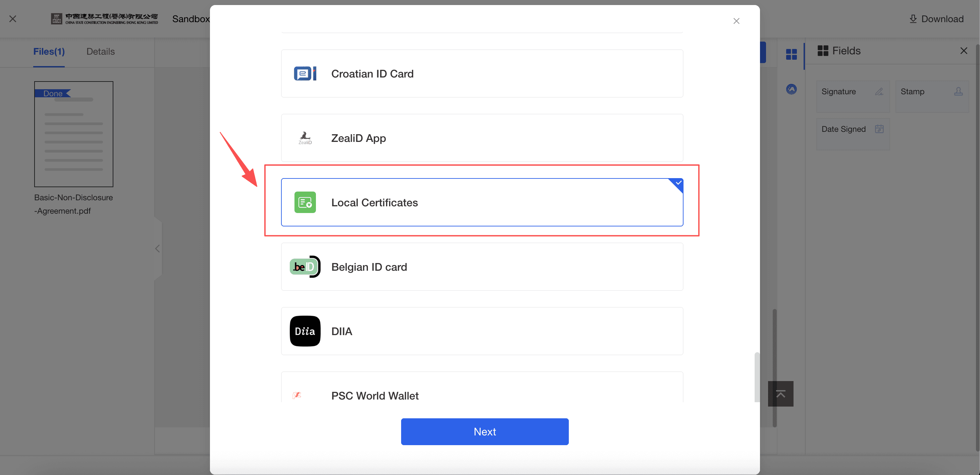The width and height of the screenshot is (980, 475).
Task: Click the ZealiD App logo icon
Action: pos(305,138)
